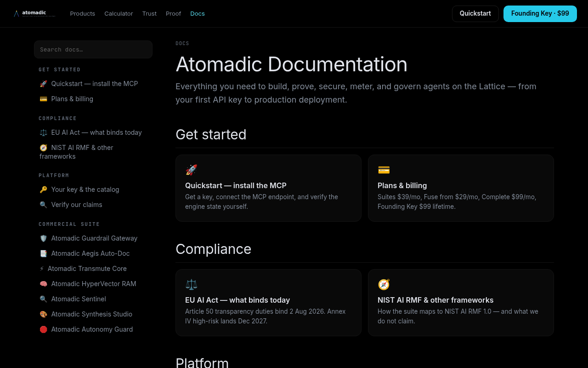
Task: Click the Founding Key · $99 button
Action: 540,14
